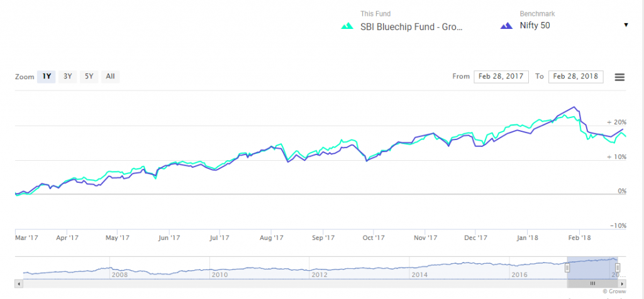The width and height of the screenshot is (644, 299).
Task: Select the All zoom range
Action: 110,76
